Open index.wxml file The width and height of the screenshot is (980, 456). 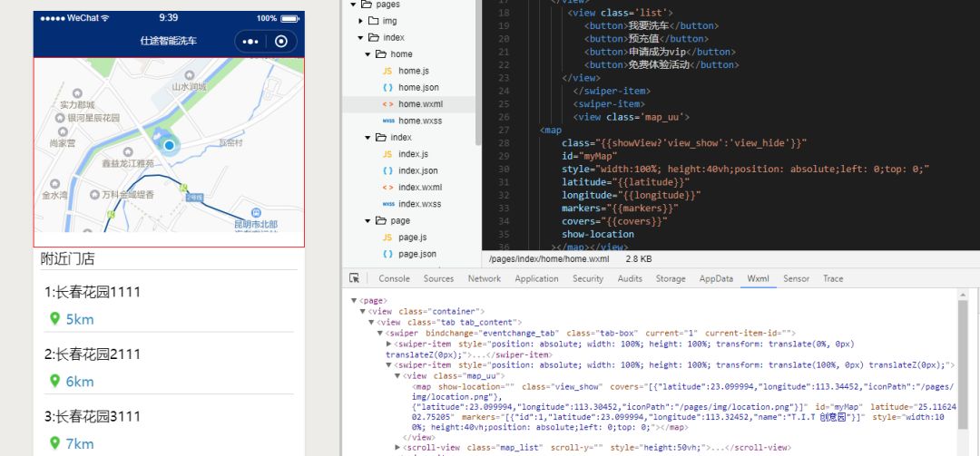click(x=420, y=188)
